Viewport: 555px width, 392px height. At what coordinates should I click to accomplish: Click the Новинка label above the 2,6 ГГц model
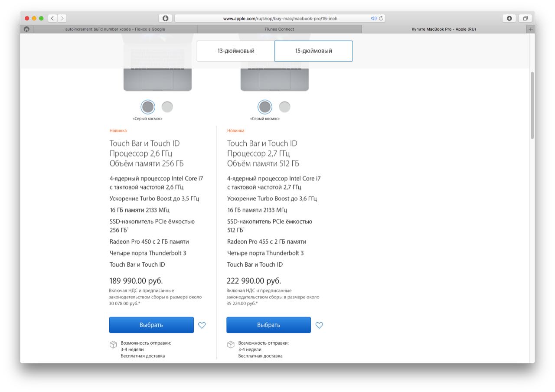click(118, 131)
